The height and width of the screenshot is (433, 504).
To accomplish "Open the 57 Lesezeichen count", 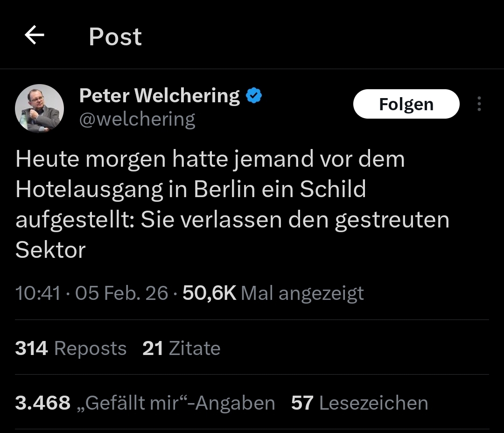I will 359,403.
